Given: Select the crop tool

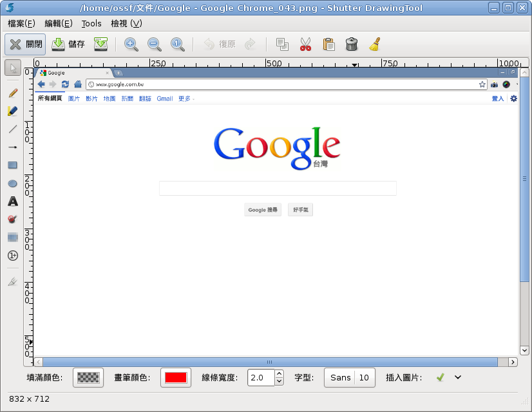Looking at the screenshot, I should 13,281.
